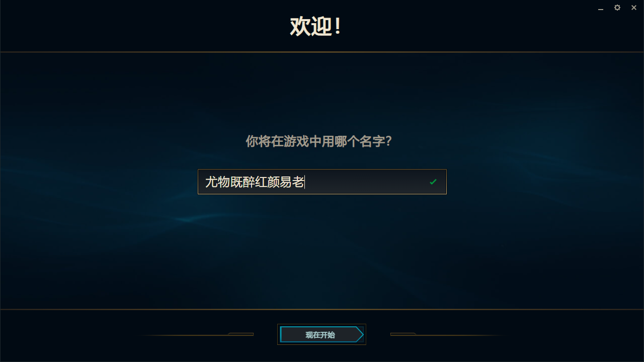Image resolution: width=644 pixels, height=362 pixels.
Task: Start now with the 现在开始 button
Action: (x=321, y=334)
